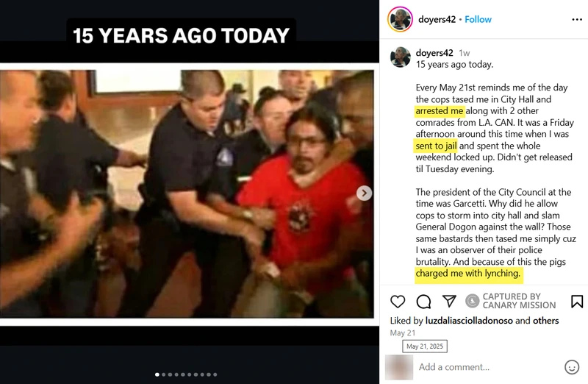The width and height of the screenshot is (588, 384).
Task: Click the main post photo
Action: 187,193
